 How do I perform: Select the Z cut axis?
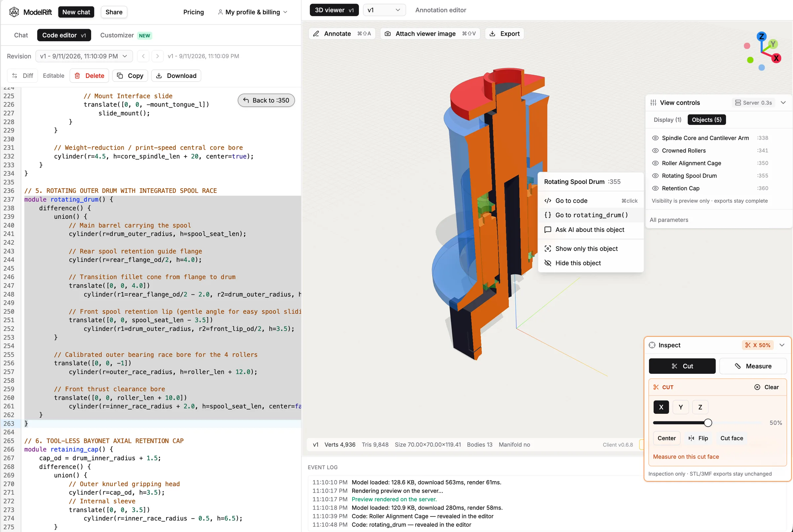(700, 407)
